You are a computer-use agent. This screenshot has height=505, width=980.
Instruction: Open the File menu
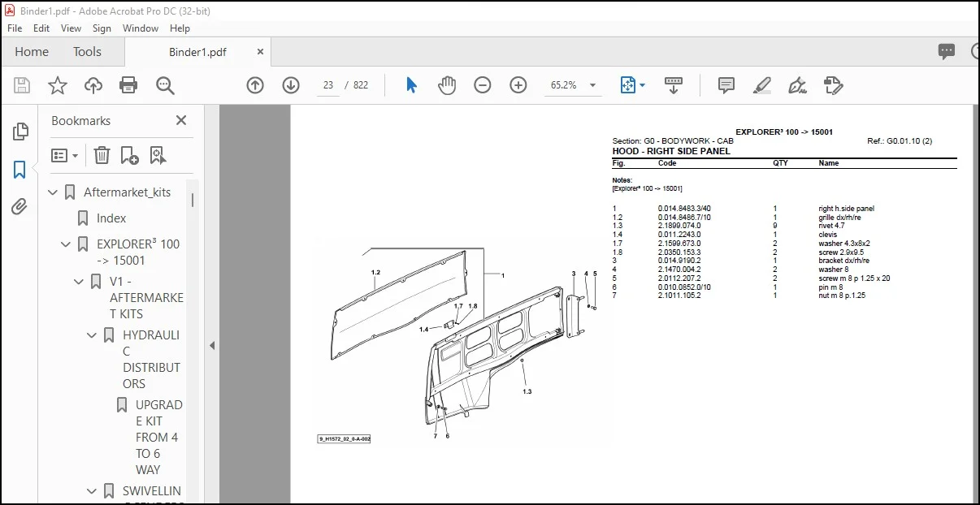[15, 28]
